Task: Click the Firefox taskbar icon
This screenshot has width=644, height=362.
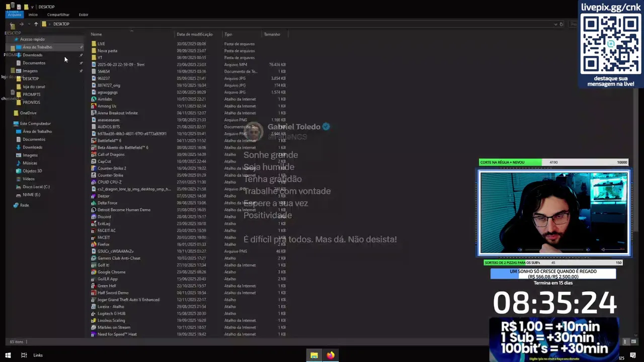Action: click(331, 355)
